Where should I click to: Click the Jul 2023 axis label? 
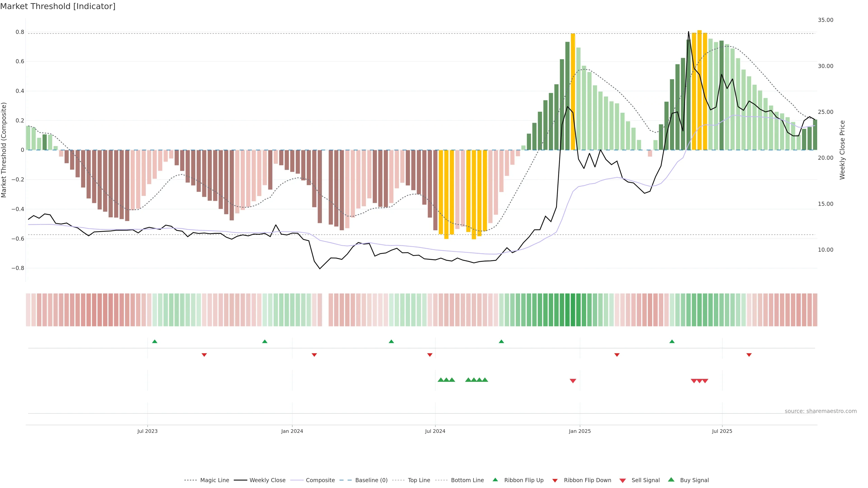pos(147,431)
